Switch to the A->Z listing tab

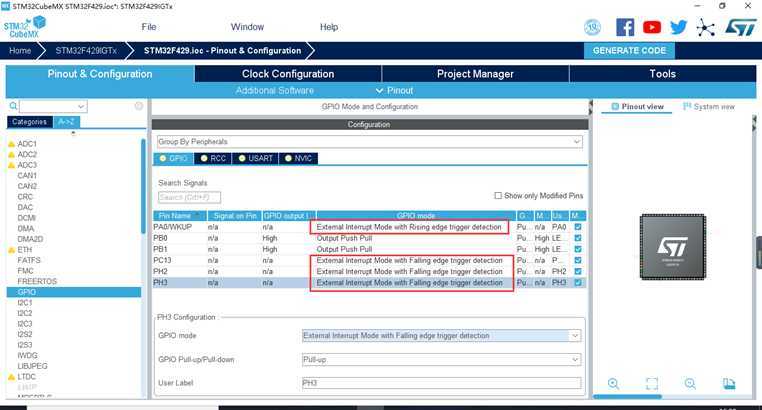click(66, 121)
